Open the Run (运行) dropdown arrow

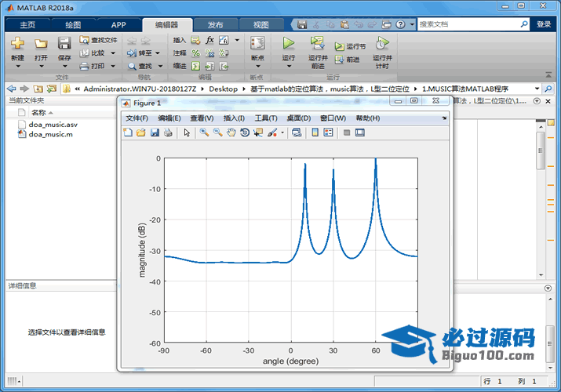289,66
